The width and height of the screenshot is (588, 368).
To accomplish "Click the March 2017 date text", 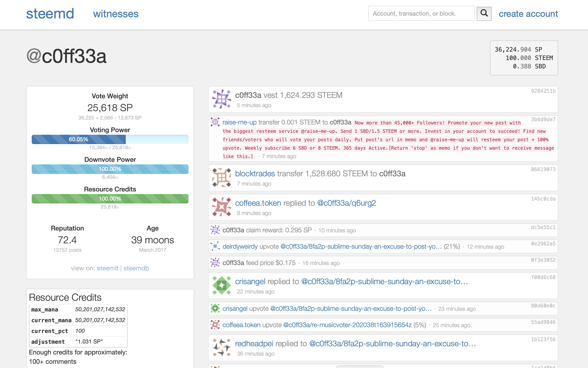I will 152,250.
